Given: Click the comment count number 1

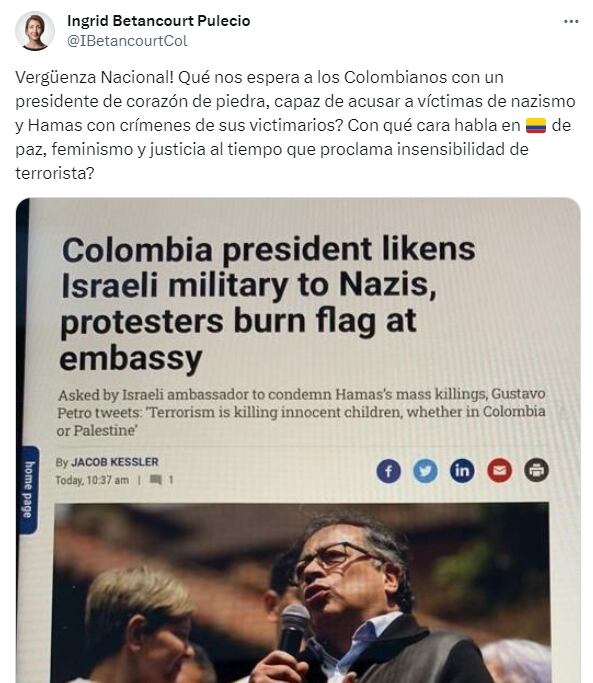Looking at the screenshot, I should pyautogui.click(x=171, y=480).
